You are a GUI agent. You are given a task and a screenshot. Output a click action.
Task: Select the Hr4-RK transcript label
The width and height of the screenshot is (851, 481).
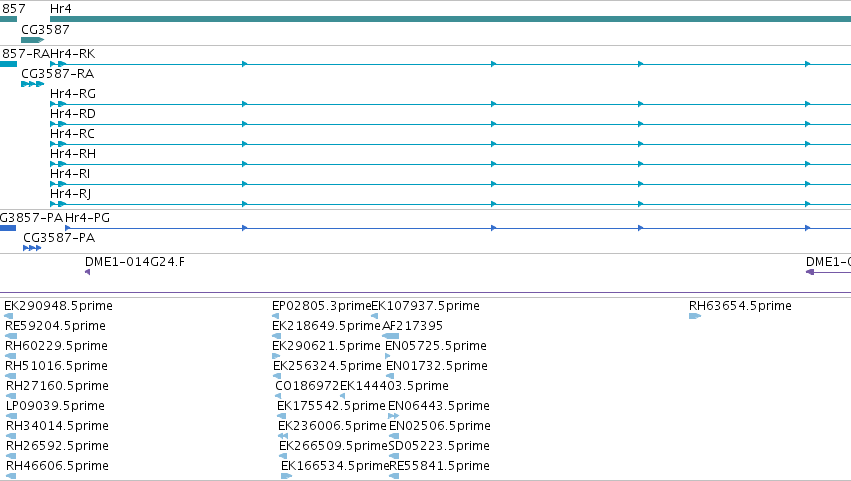pyautogui.click(x=73, y=54)
